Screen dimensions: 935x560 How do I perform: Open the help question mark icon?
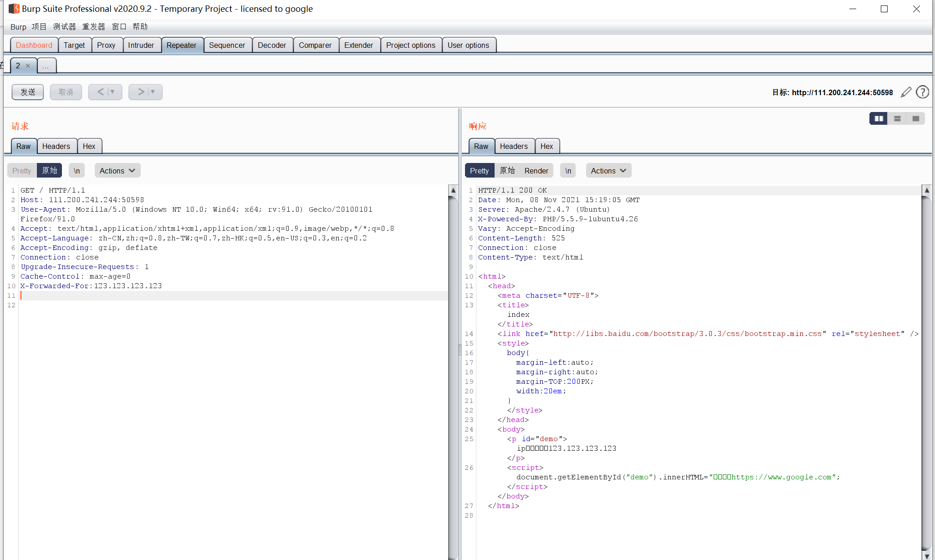tap(922, 92)
